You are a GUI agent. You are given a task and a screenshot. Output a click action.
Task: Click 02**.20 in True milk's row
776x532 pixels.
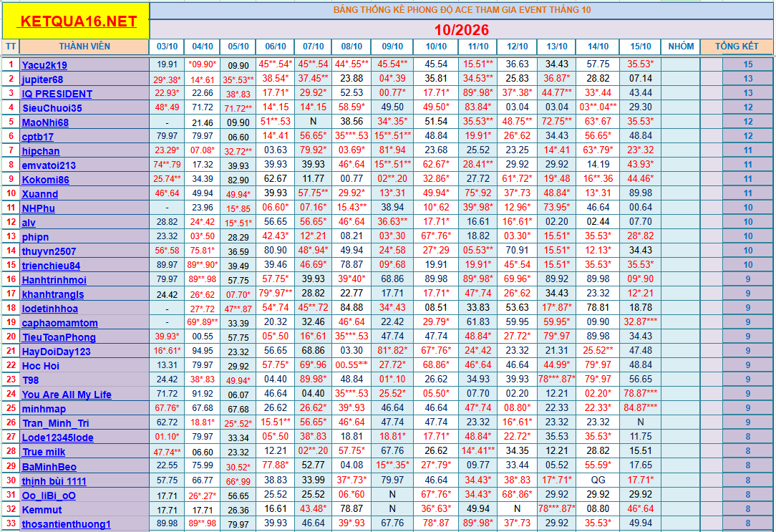pyautogui.click(x=314, y=451)
